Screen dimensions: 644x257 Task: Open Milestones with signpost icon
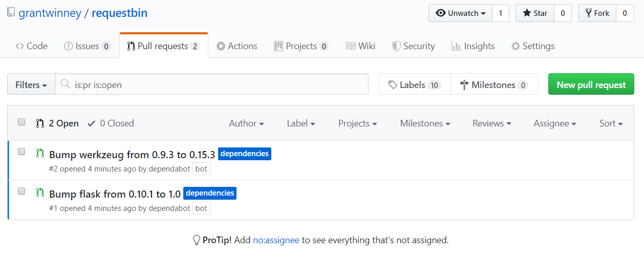pos(494,84)
